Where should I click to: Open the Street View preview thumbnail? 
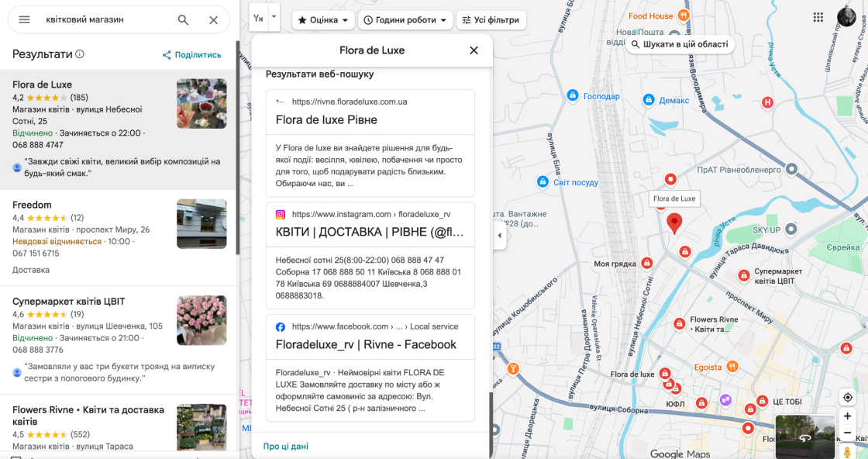click(805, 437)
